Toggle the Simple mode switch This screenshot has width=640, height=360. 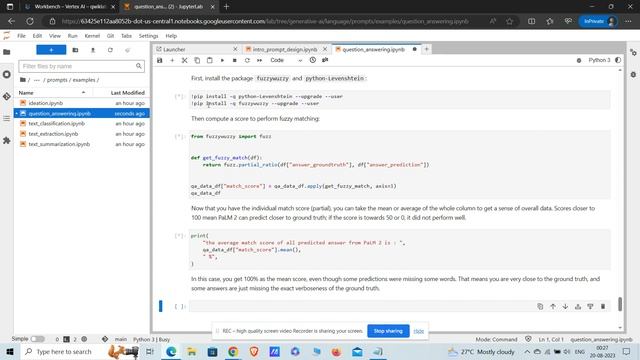[38, 339]
